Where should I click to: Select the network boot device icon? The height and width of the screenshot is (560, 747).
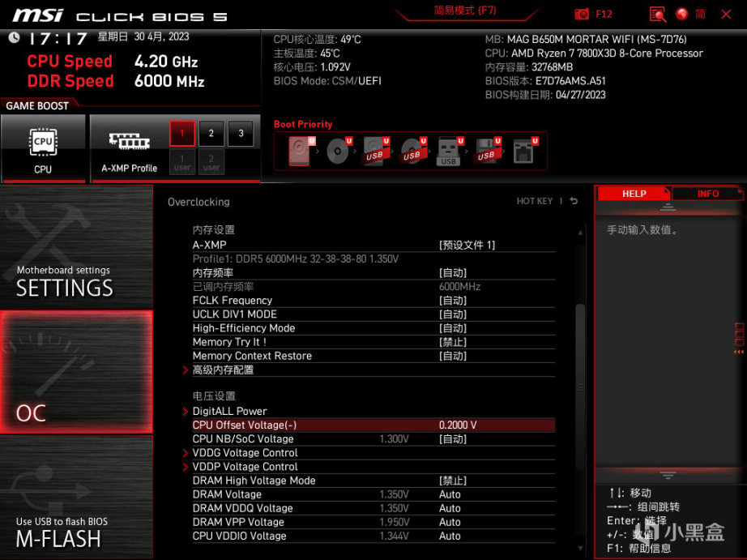pos(525,151)
